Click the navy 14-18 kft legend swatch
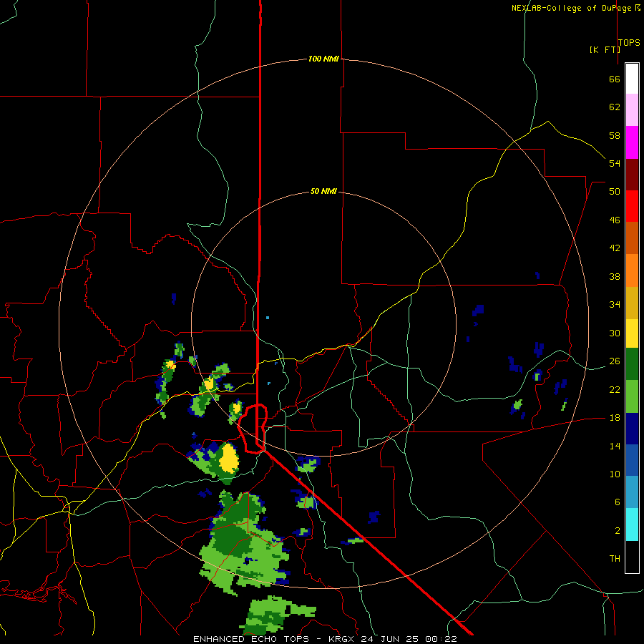Viewport: 644px width, 644px height. pyautogui.click(x=632, y=429)
